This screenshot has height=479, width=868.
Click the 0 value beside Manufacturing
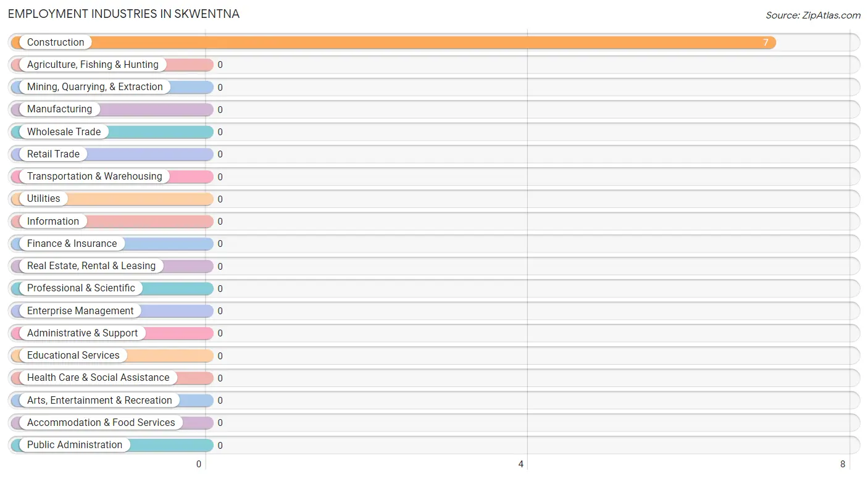[220, 110]
